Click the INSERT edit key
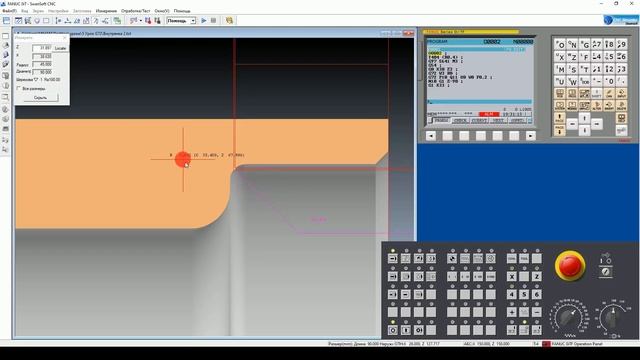This screenshot has height=360, width=640. [x=609, y=106]
